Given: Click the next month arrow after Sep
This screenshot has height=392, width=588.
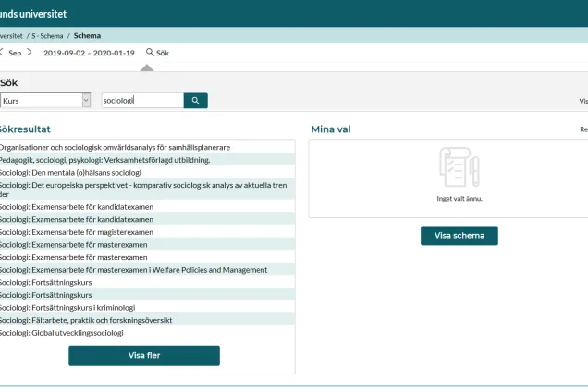Looking at the screenshot, I should tap(29, 52).
